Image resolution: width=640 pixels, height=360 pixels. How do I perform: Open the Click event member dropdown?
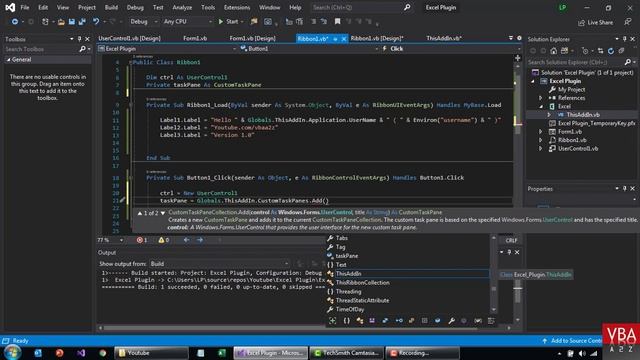tap(451, 49)
